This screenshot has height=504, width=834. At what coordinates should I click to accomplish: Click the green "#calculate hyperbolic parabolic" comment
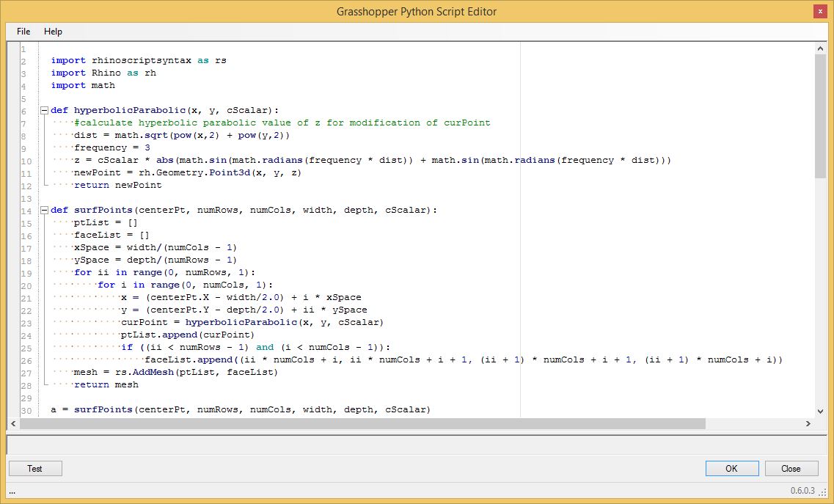(x=282, y=123)
